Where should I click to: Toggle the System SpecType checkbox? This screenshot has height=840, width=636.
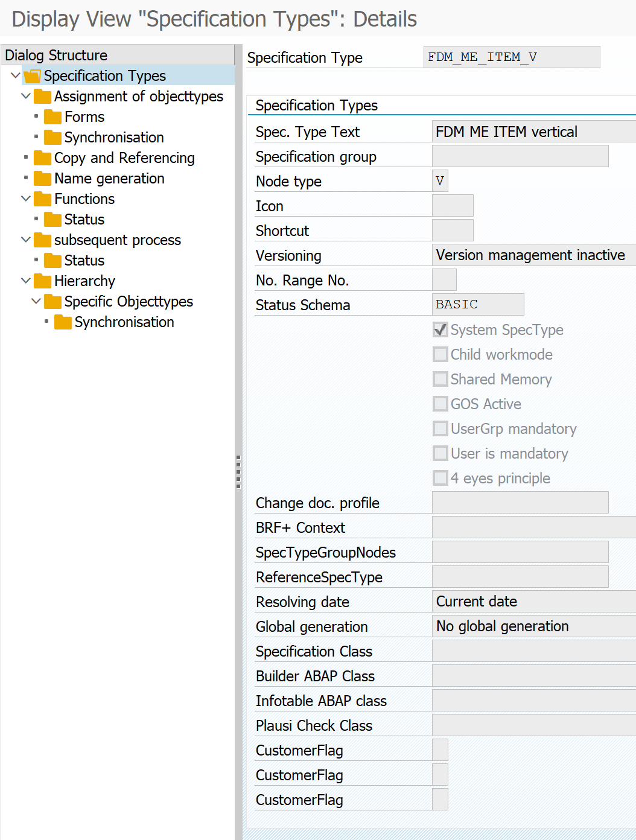click(440, 330)
